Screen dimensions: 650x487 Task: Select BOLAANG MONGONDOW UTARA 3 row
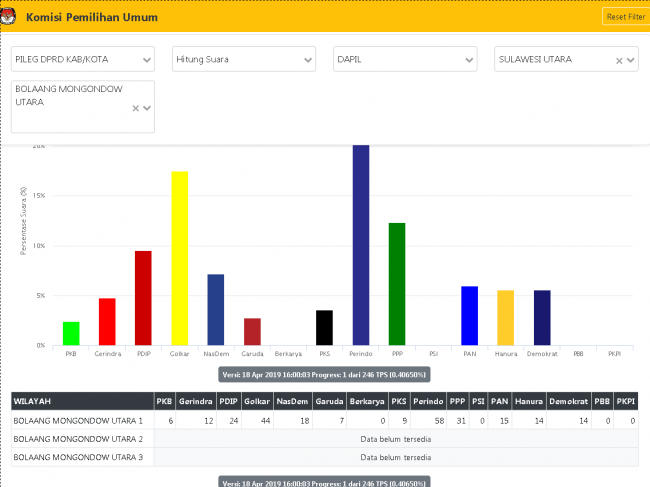pos(78,457)
